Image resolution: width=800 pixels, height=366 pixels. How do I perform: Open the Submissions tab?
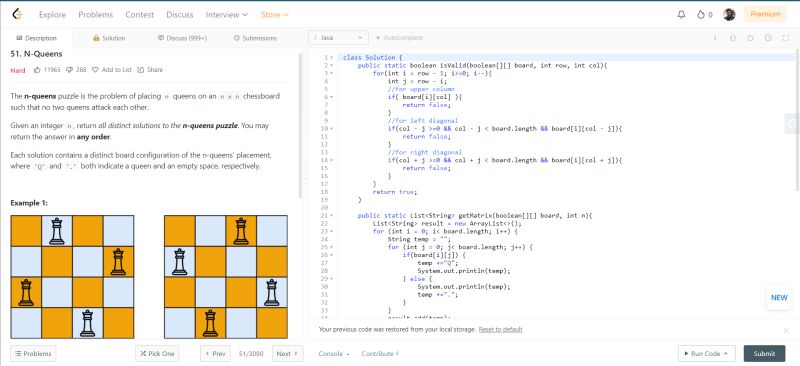255,38
